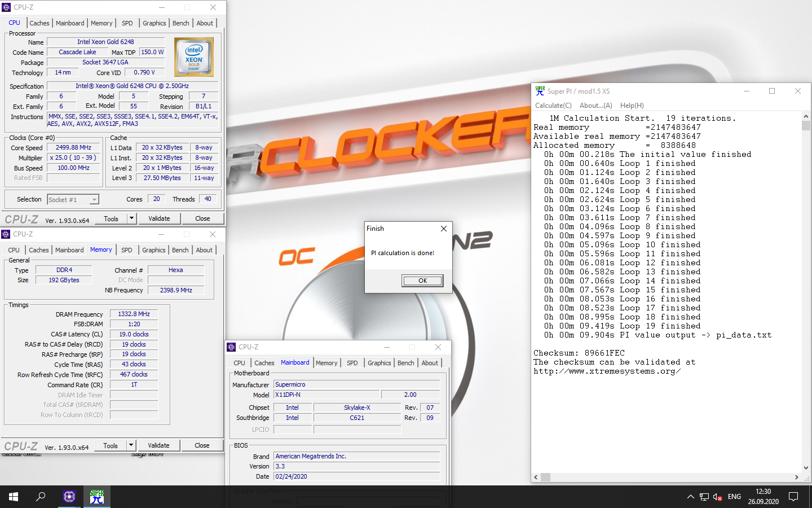Click CPU-Z Mainboard window title icon
The height and width of the screenshot is (508, 812).
(x=232, y=347)
